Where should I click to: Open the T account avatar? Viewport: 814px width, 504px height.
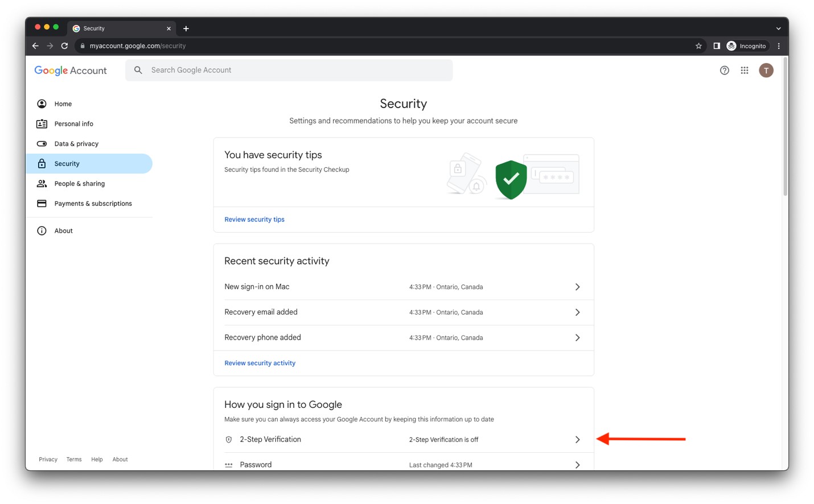766,71
